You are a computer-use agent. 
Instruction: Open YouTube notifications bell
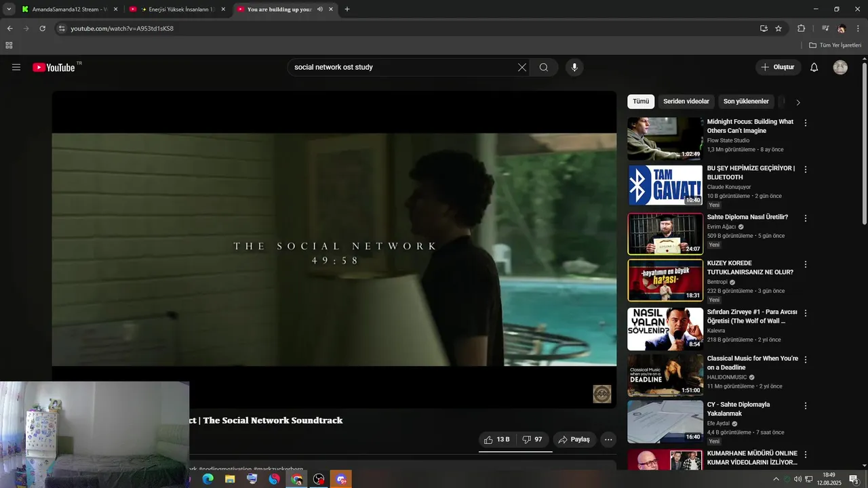pyautogui.click(x=814, y=67)
